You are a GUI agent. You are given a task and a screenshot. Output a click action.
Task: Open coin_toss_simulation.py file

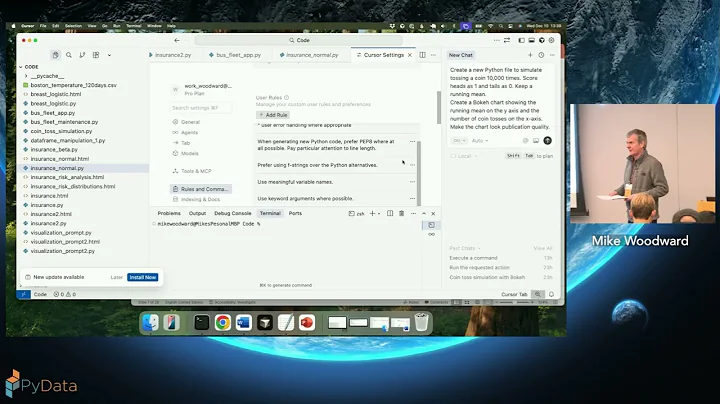click(x=61, y=131)
